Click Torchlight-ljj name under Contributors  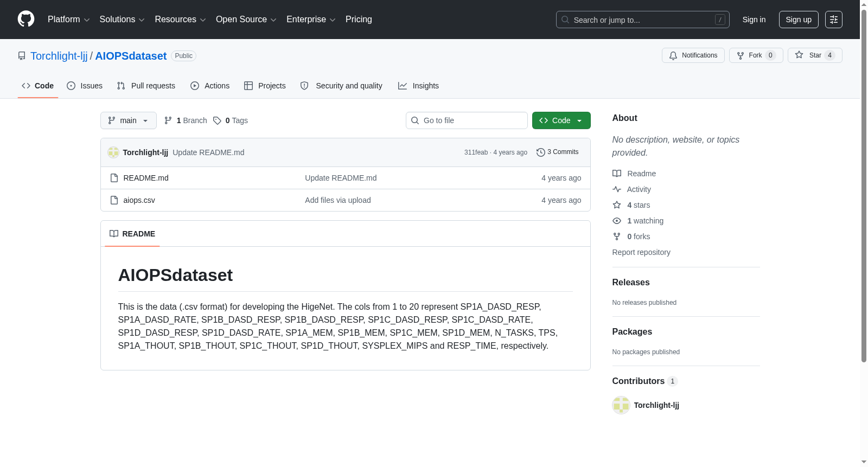point(656,405)
